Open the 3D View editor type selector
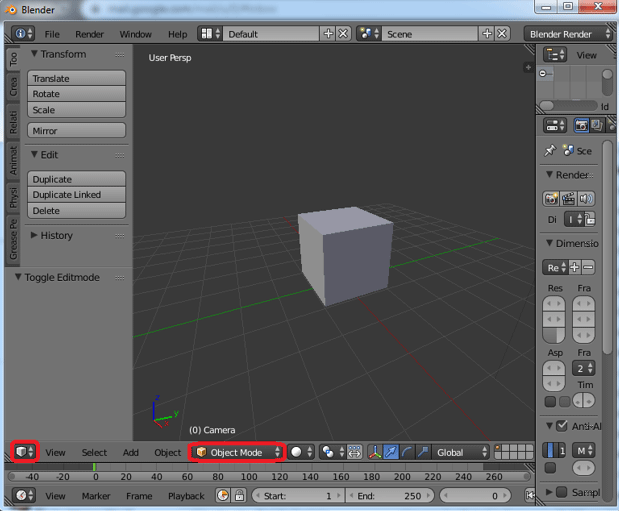The width and height of the screenshot is (619, 511). click(x=24, y=452)
